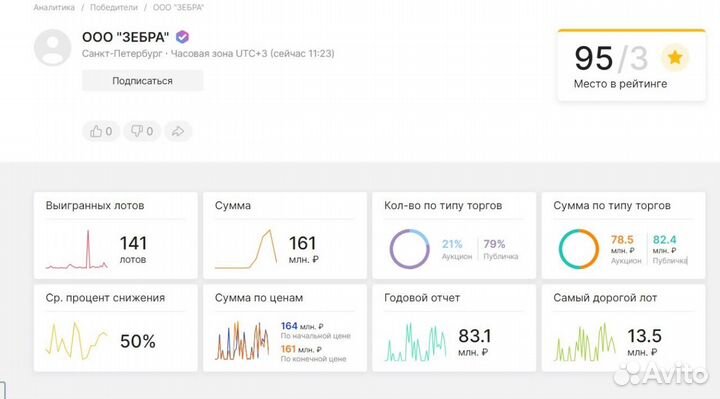The image size is (720, 399).
Task: Select the 21% Аукцион value
Action: point(456,249)
